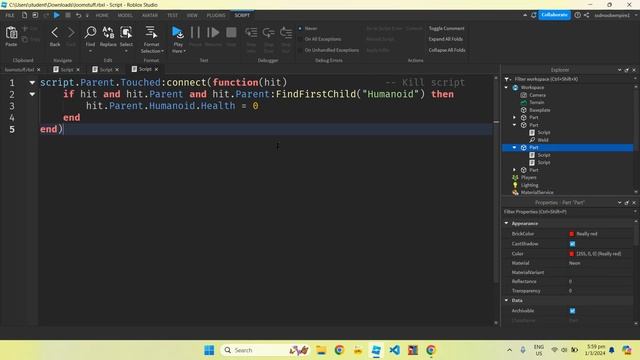640x360 pixels.
Task: Click Collapse All Folds
Action: tap(447, 50)
